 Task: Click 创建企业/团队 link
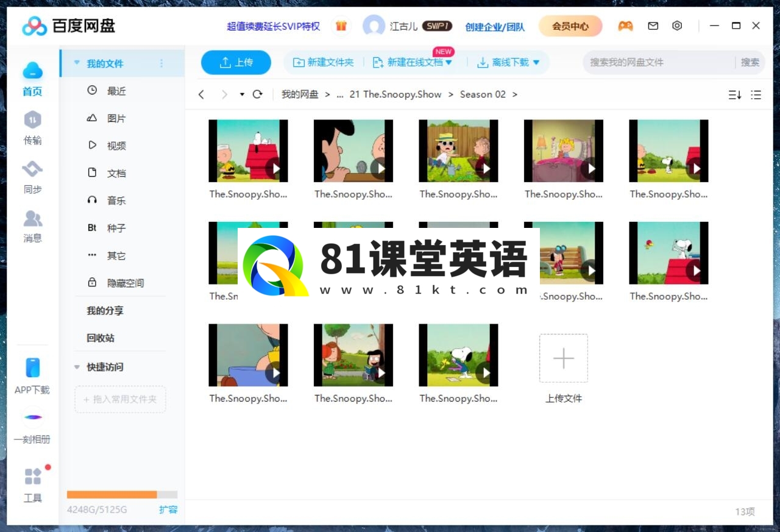click(x=495, y=27)
